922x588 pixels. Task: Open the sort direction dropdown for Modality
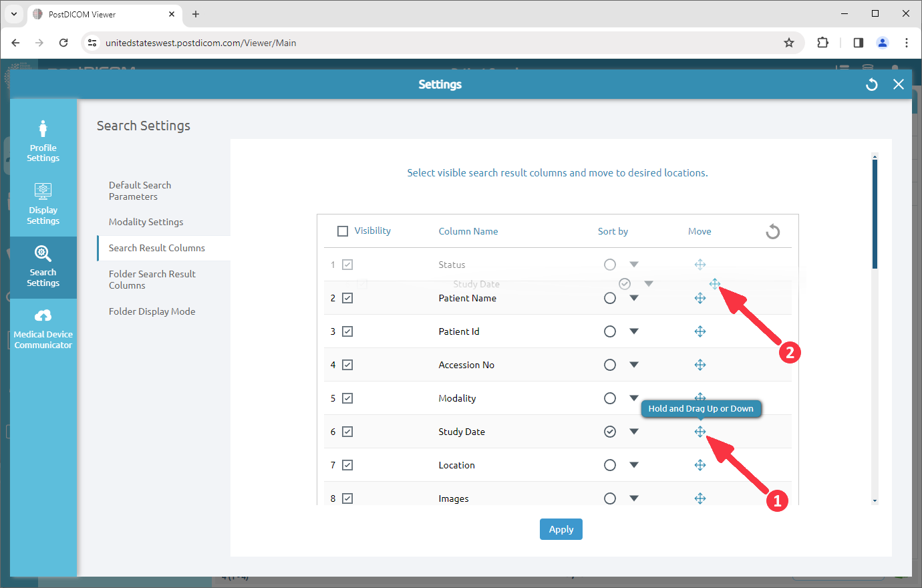click(x=633, y=398)
